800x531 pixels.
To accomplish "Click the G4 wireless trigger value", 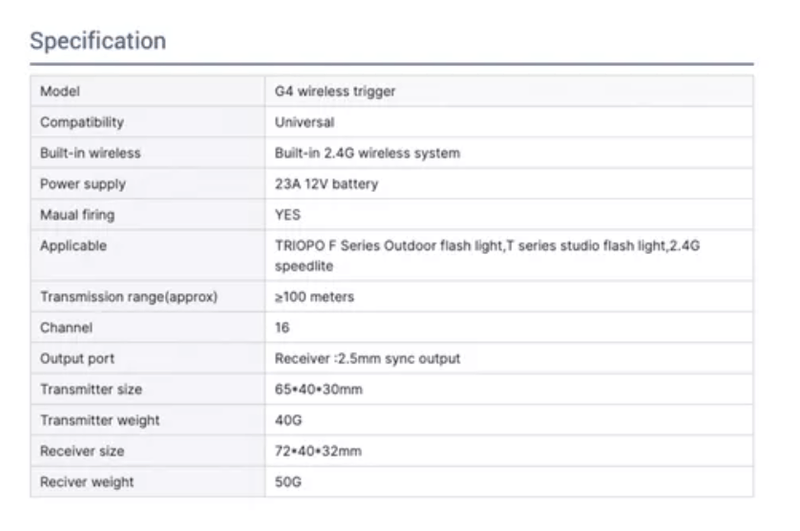I will (335, 91).
